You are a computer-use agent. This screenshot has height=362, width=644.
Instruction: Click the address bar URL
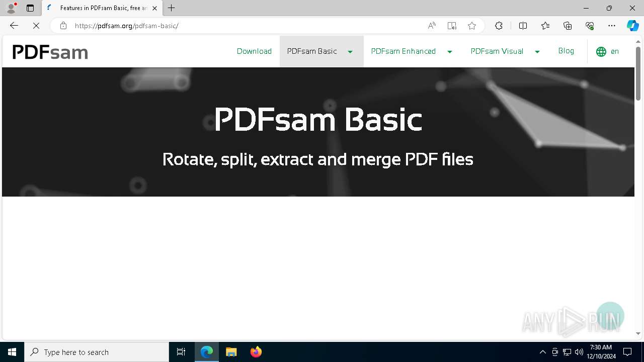pos(127,26)
